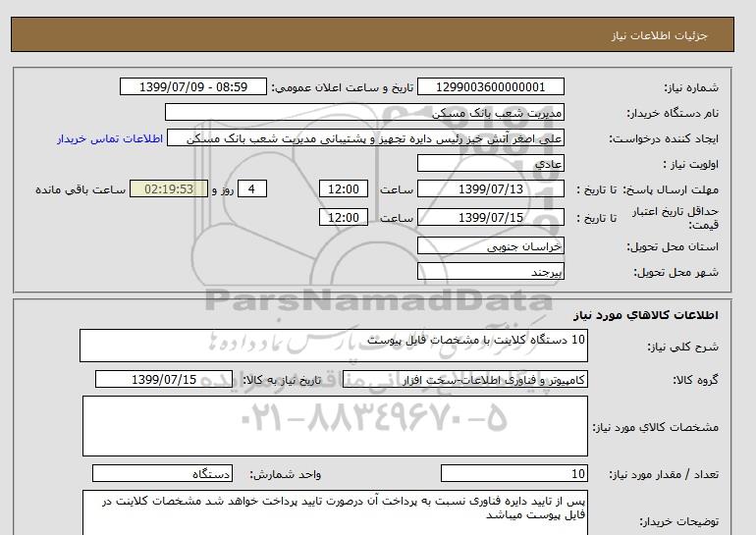Click the label 'تعداد / مقدار مورد نیاز:'

coord(664,475)
